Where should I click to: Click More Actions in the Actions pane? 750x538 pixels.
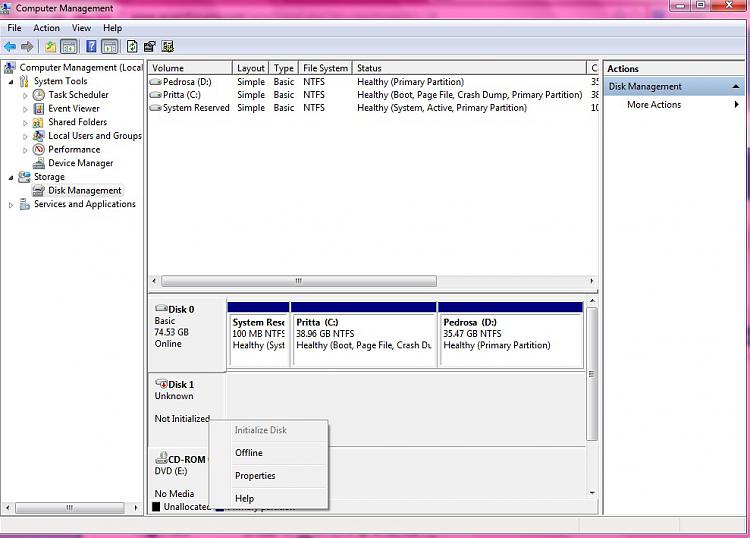click(654, 104)
